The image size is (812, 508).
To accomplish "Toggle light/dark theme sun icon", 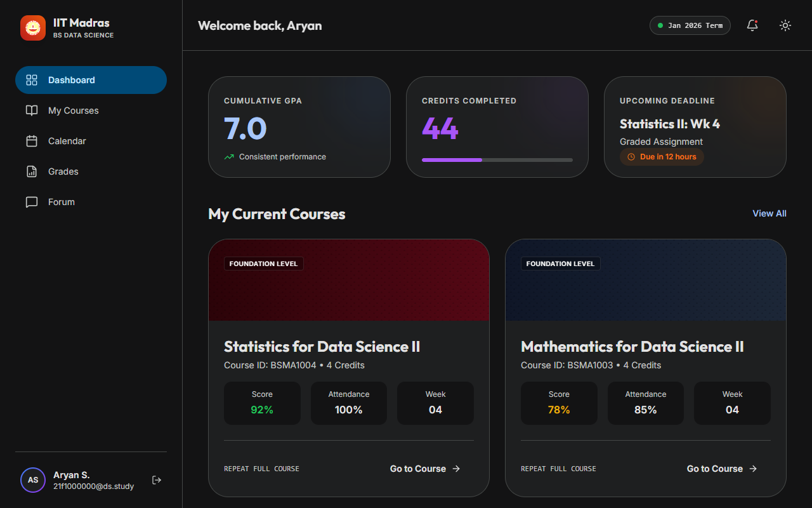I will pyautogui.click(x=785, y=25).
